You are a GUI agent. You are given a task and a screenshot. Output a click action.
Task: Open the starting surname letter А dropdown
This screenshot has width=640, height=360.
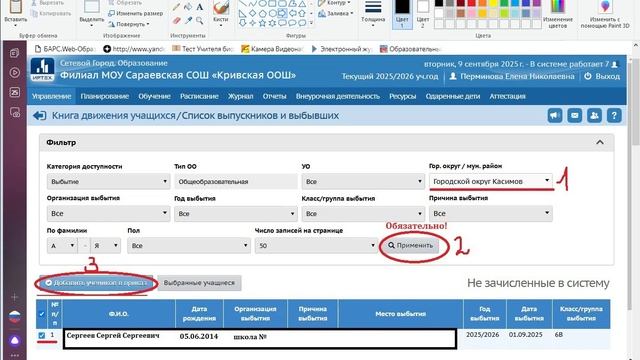coord(62,246)
